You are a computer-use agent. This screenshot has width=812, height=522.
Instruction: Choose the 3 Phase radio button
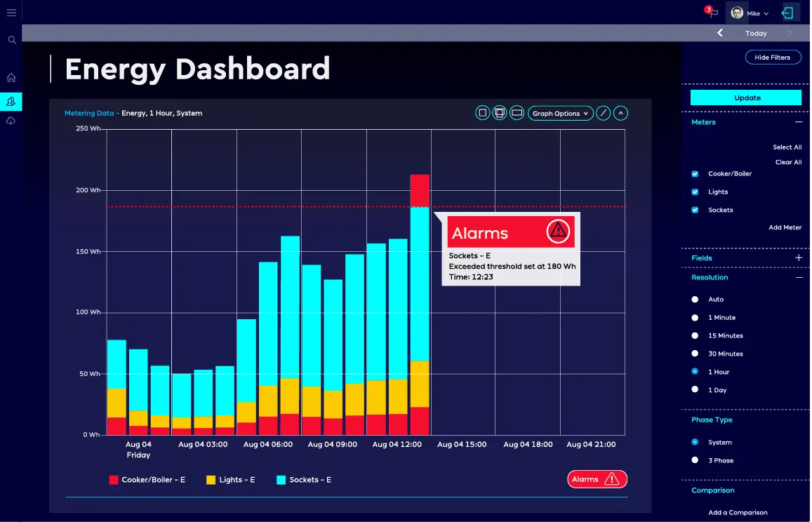coord(695,461)
